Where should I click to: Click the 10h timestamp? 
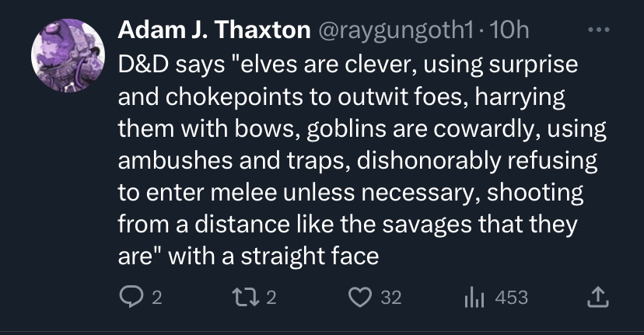513,31
